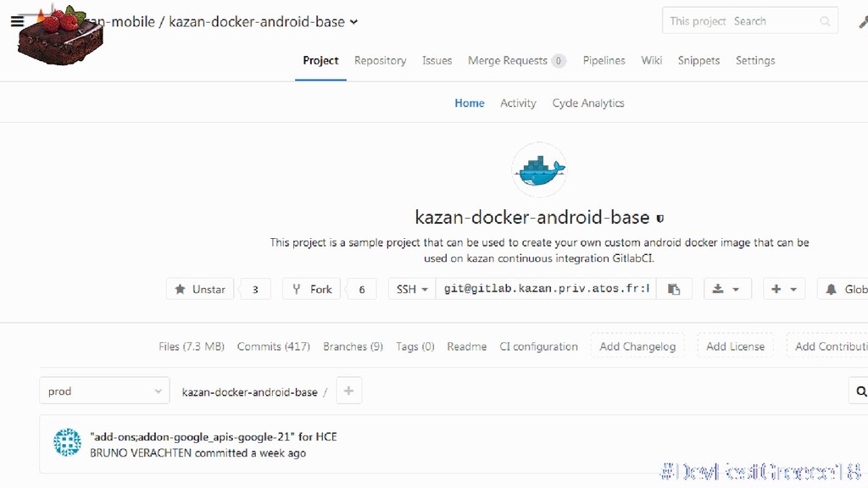Image resolution: width=868 pixels, height=488 pixels.
Task: Click Add License button
Action: [735, 347]
